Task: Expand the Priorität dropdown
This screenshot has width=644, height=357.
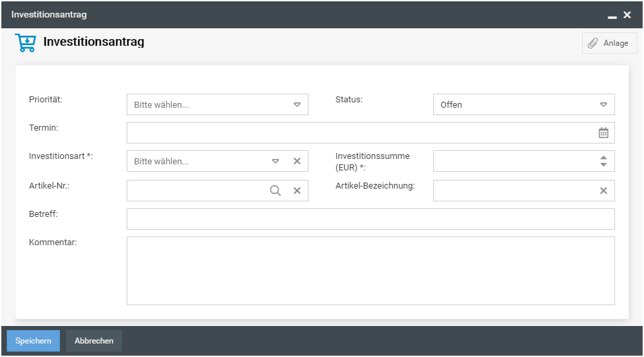Action: (296, 104)
